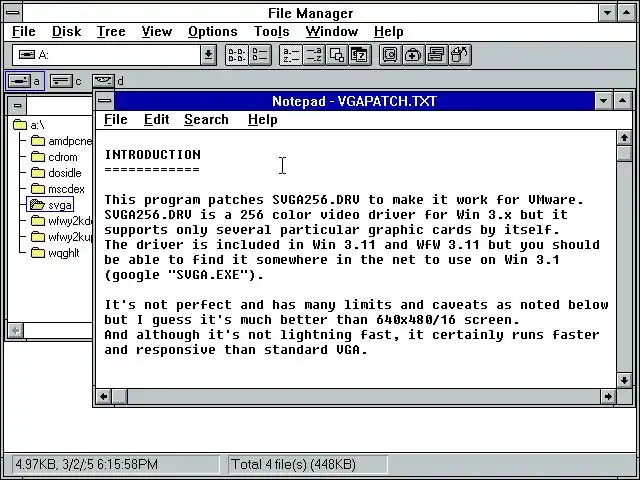Viewport: 640px width, 480px height.
Task: Select the amdpcnet folder in tree
Action: pos(62,141)
